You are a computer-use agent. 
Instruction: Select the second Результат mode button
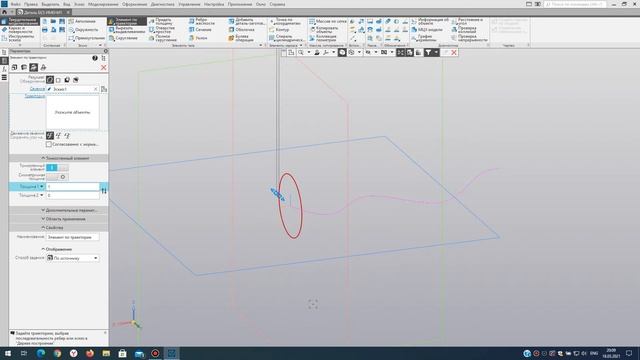coord(58,80)
